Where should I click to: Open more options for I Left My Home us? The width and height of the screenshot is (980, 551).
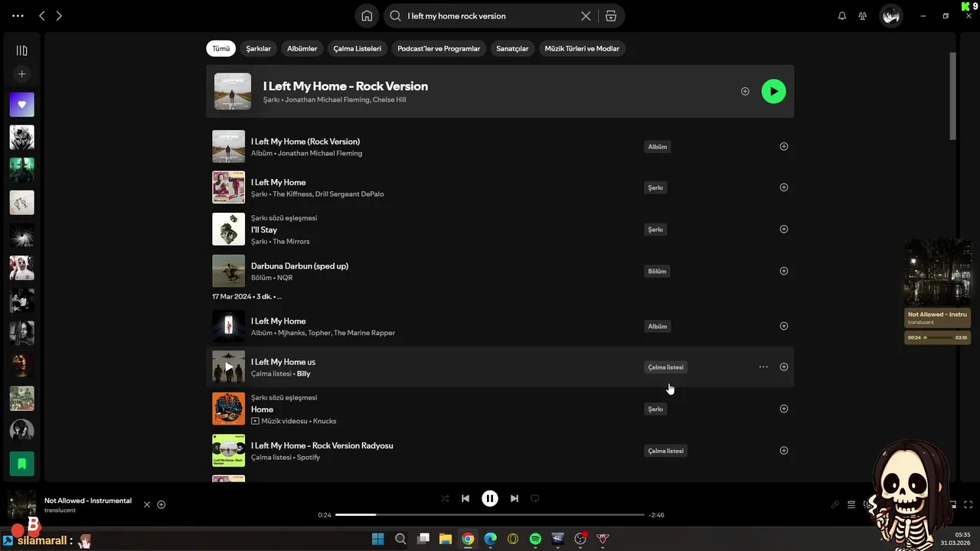click(x=763, y=367)
